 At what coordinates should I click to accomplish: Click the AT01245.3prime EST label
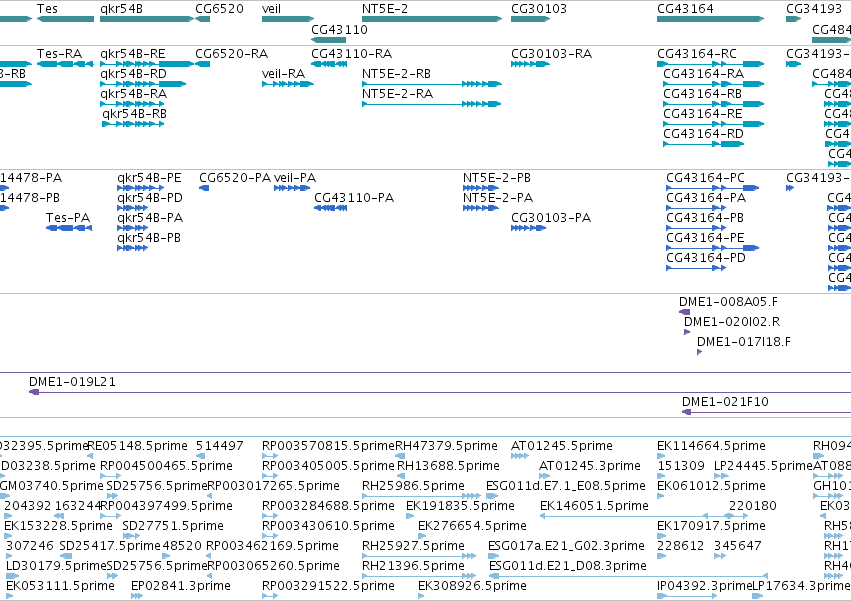point(590,466)
